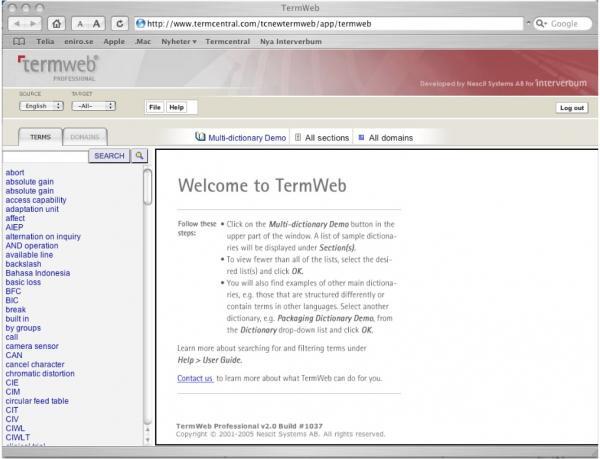Decrease text size with small A button
Screen dimensions: 600x459
coord(80,24)
